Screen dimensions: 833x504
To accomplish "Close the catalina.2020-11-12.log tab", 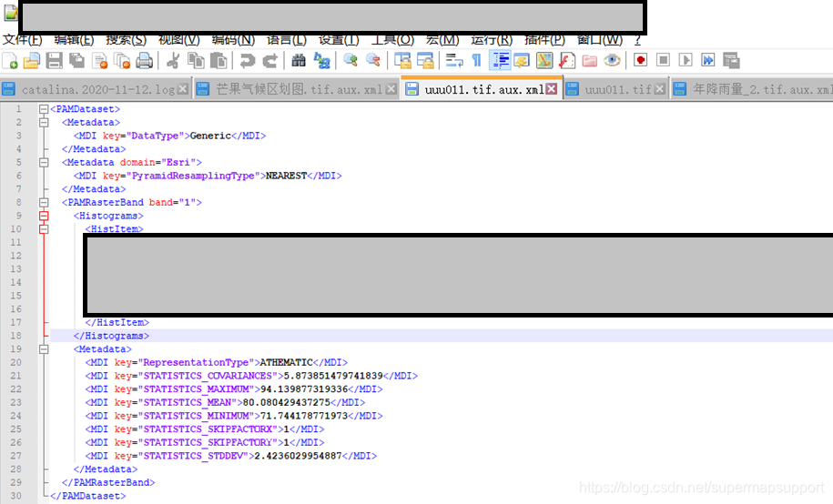I will [183, 88].
